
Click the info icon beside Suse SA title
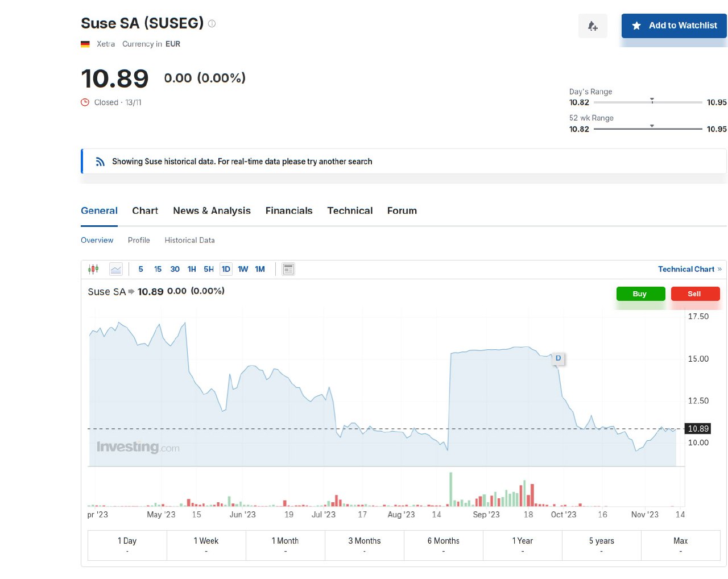tap(212, 24)
